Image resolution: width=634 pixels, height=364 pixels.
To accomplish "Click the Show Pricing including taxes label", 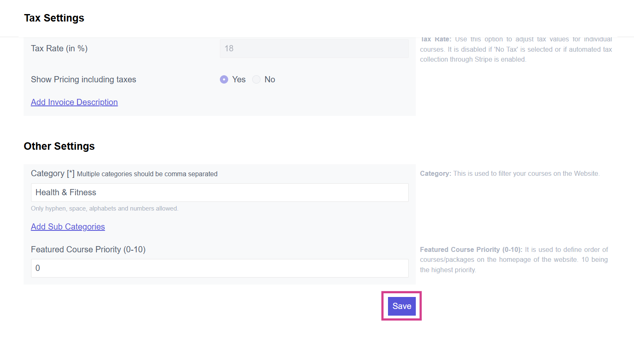I will click(83, 79).
